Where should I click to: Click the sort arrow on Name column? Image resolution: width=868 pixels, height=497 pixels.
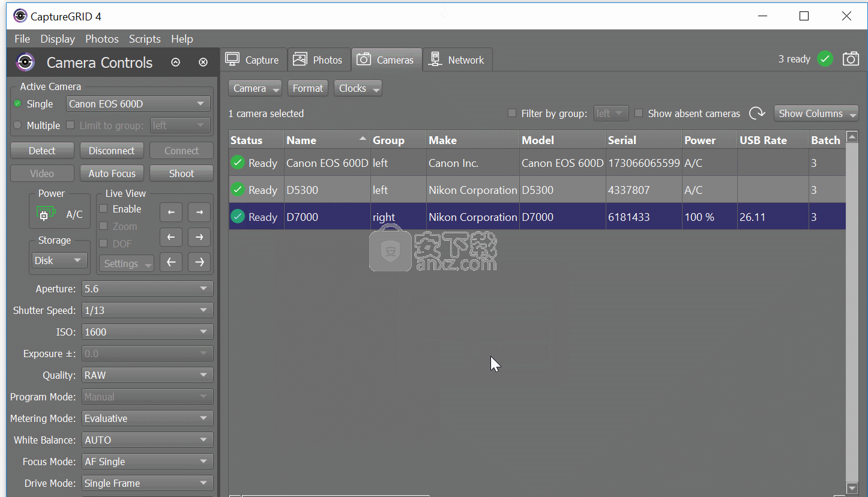click(x=362, y=139)
